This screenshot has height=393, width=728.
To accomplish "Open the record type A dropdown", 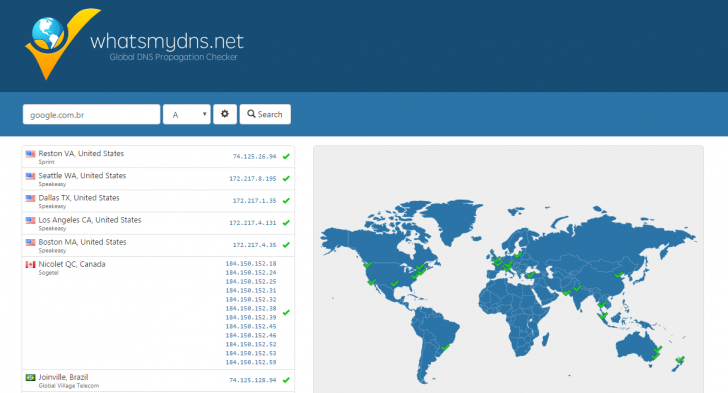I will 187,114.
